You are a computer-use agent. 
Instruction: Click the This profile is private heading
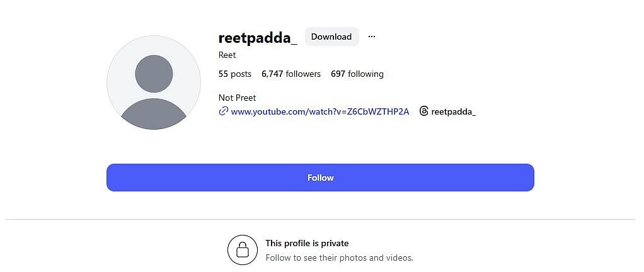click(x=307, y=243)
